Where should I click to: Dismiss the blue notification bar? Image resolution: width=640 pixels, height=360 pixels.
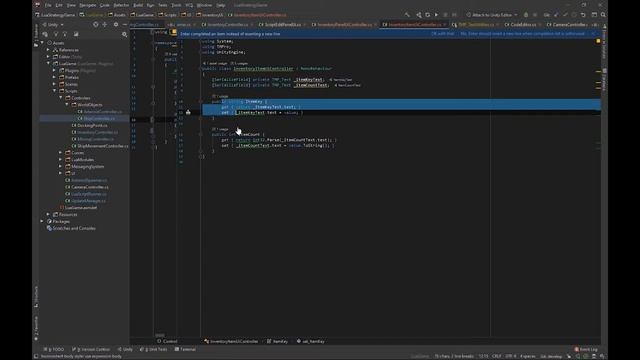pyautogui.click(x=593, y=34)
